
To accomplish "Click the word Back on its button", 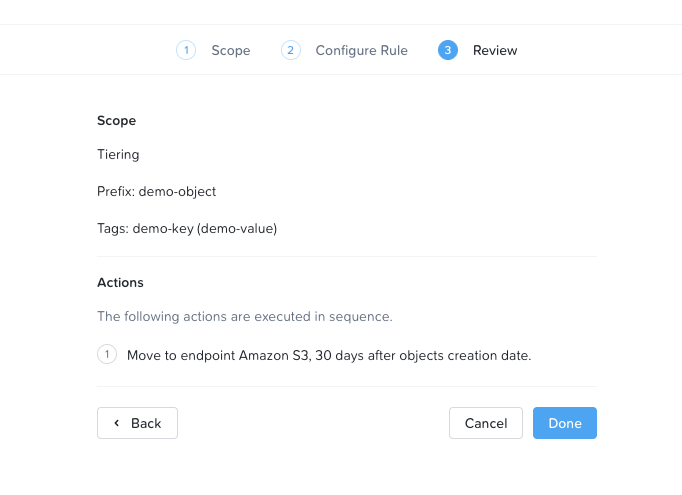I will [146, 423].
